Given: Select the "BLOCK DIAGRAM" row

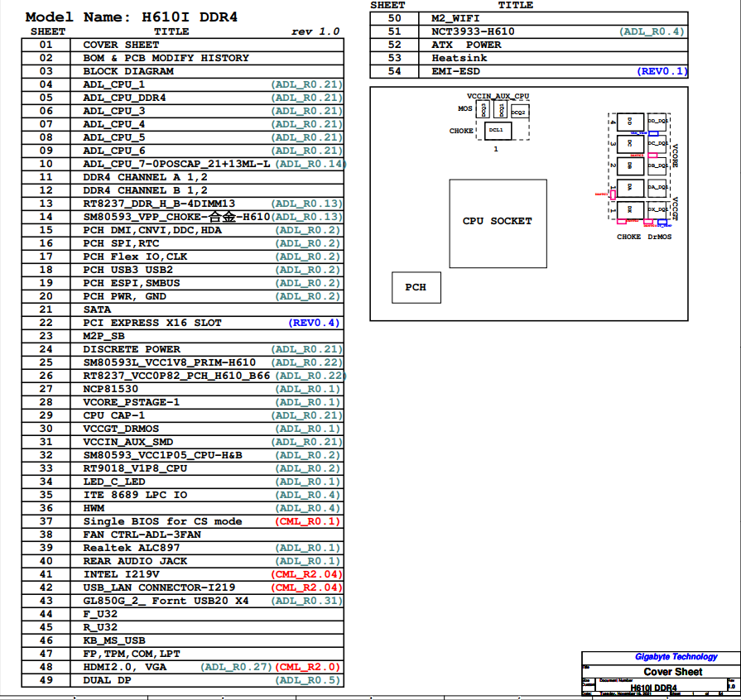Looking at the screenshot, I should [182, 71].
